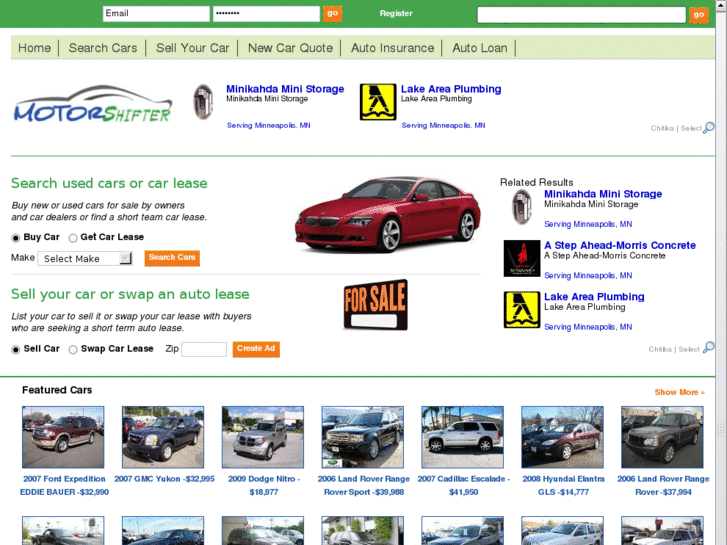Click the Show More link
This screenshot has width=727, height=545.
point(679,392)
